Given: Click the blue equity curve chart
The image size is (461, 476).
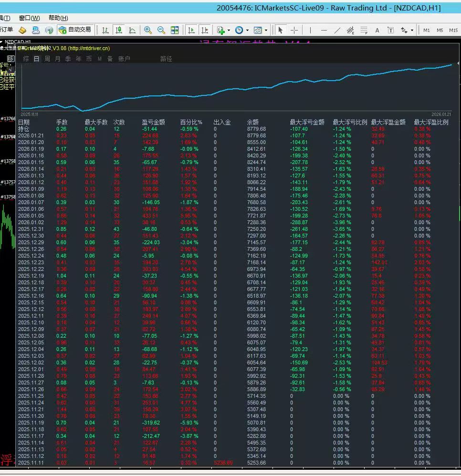Looking at the screenshot, I should pos(236,88).
